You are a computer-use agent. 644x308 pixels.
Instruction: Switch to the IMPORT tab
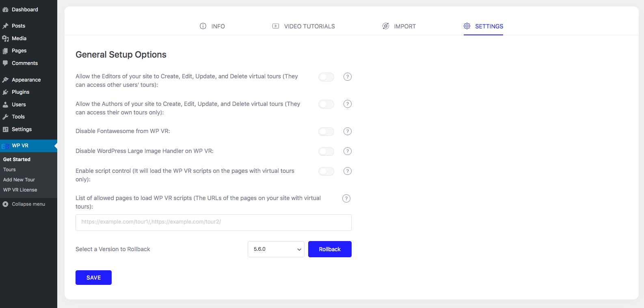(x=399, y=26)
